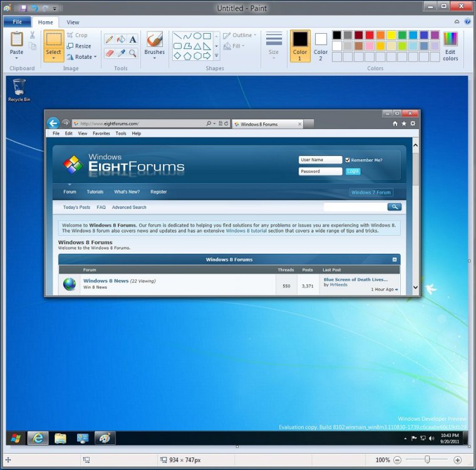Viewport: 476px width, 470px height.
Task: Set Color 1 as active color
Action: 300,46
